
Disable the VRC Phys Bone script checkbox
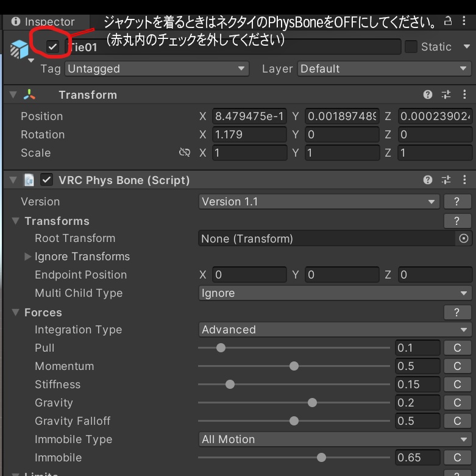[x=46, y=180]
